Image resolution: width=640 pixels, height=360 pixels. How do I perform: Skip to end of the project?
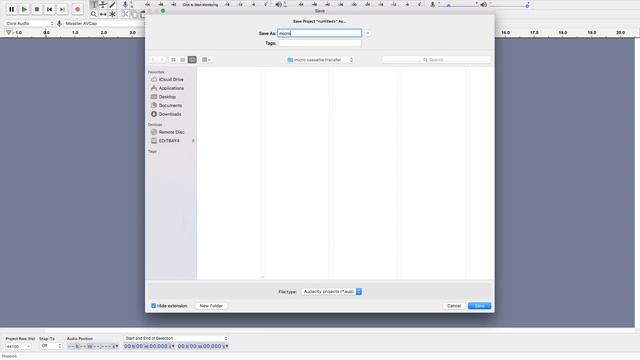[x=62, y=9]
